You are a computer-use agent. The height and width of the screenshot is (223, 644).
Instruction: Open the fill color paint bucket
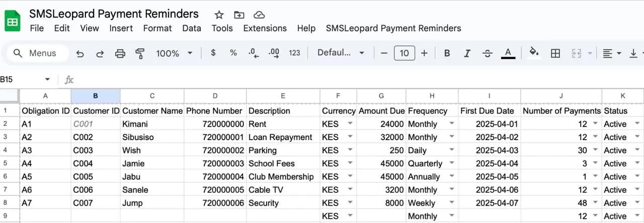tap(534, 52)
